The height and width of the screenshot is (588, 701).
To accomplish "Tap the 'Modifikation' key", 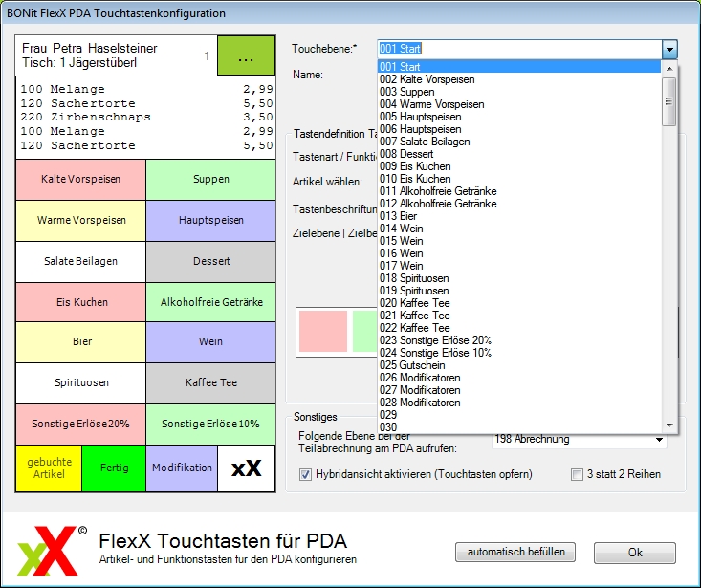I will pyautogui.click(x=182, y=468).
